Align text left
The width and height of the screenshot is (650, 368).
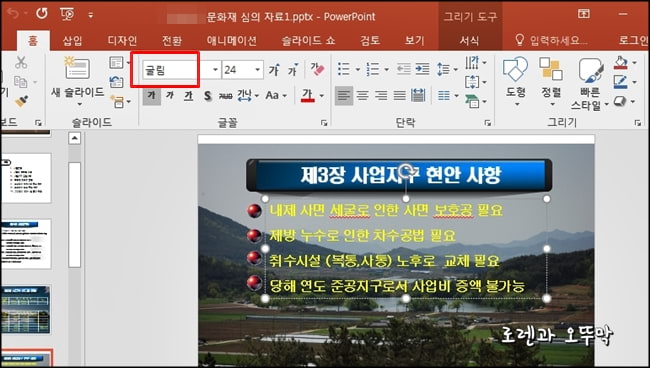tap(344, 96)
